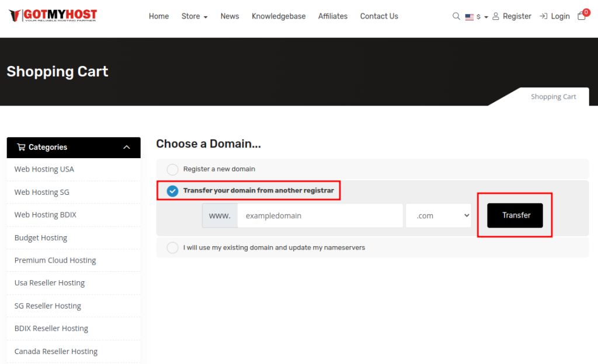Viewport: 598px width, 364px height.
Task: Click the Login arrow icon
Action: (543, 16)
